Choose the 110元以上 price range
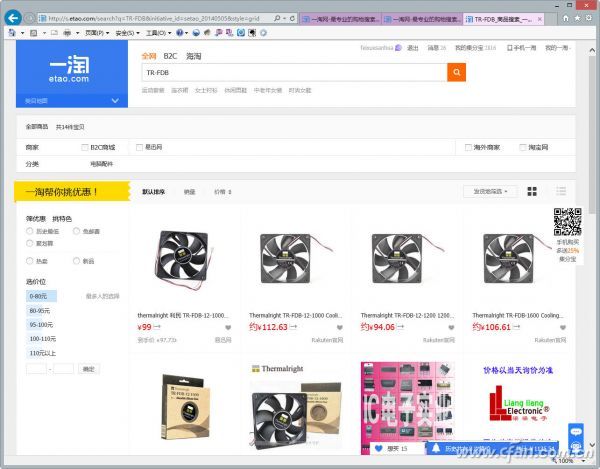Screen dimensions: 600x469 point(42,353)
